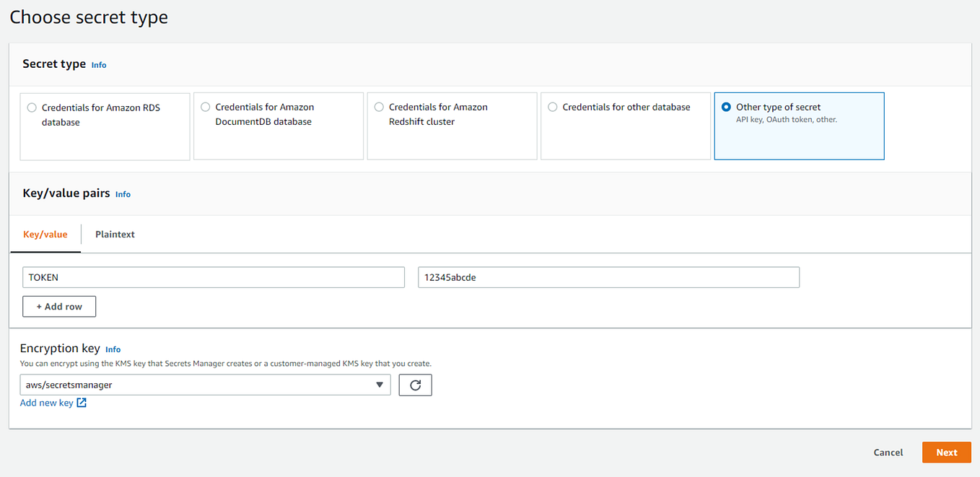Select Other type of secret radio

[726, 107]
